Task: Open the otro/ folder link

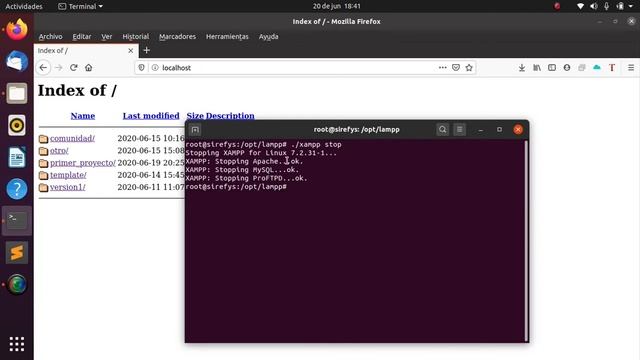Action: click(59, 151)
